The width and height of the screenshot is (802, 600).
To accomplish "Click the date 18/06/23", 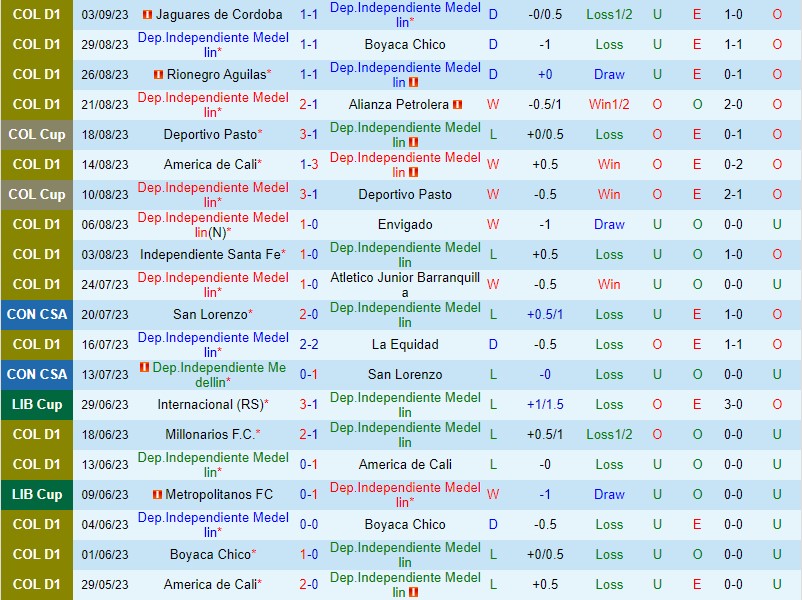I will click(104, 435).
